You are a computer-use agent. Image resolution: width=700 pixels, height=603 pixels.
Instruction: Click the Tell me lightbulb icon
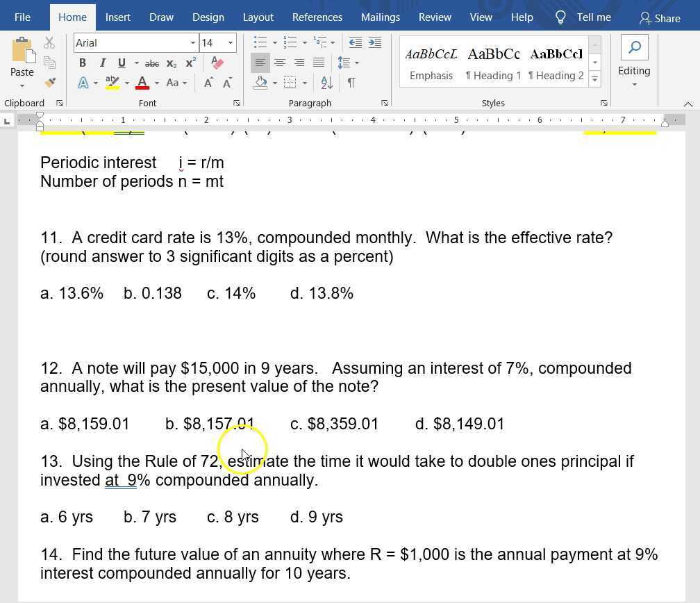click(560, 17)
